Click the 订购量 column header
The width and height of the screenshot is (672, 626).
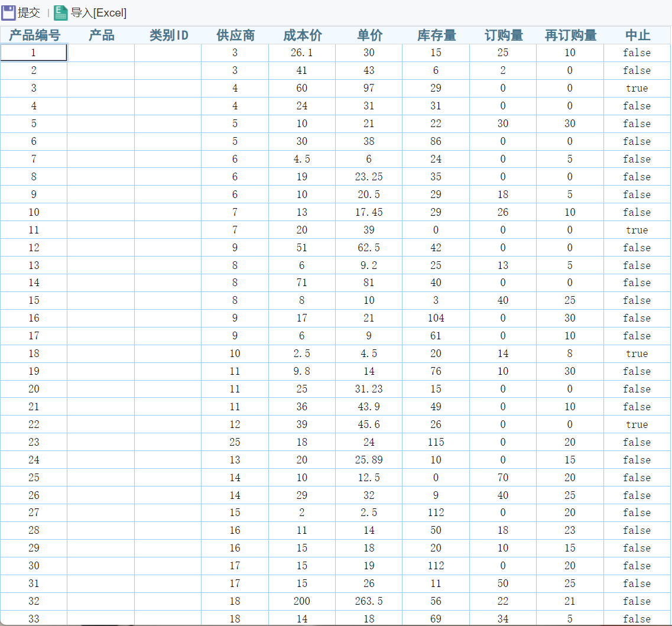point(503,35)
